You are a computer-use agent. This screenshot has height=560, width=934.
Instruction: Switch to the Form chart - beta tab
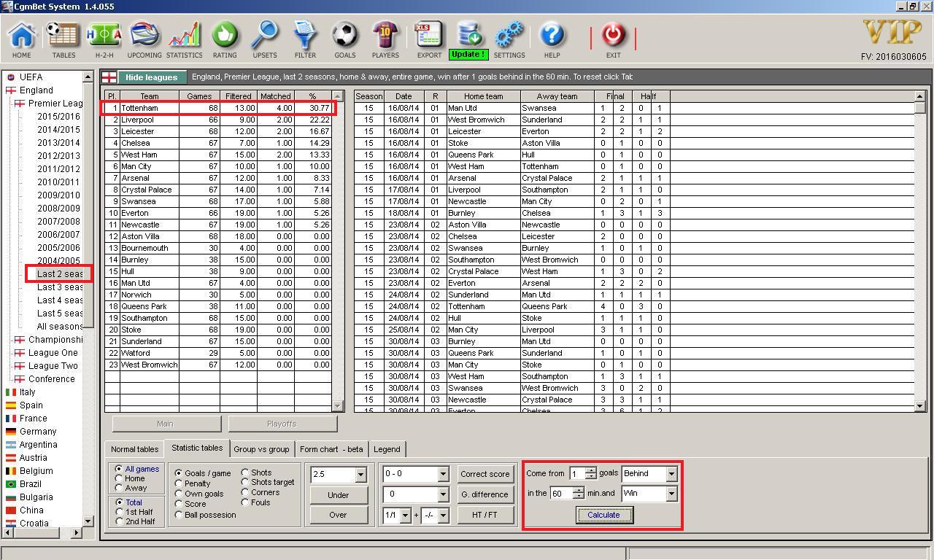331,449
